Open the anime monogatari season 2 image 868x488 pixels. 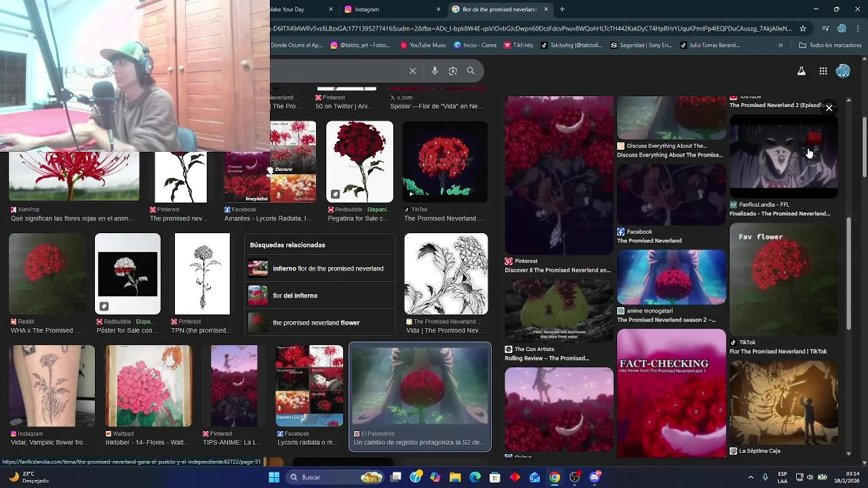coord(671,277)
